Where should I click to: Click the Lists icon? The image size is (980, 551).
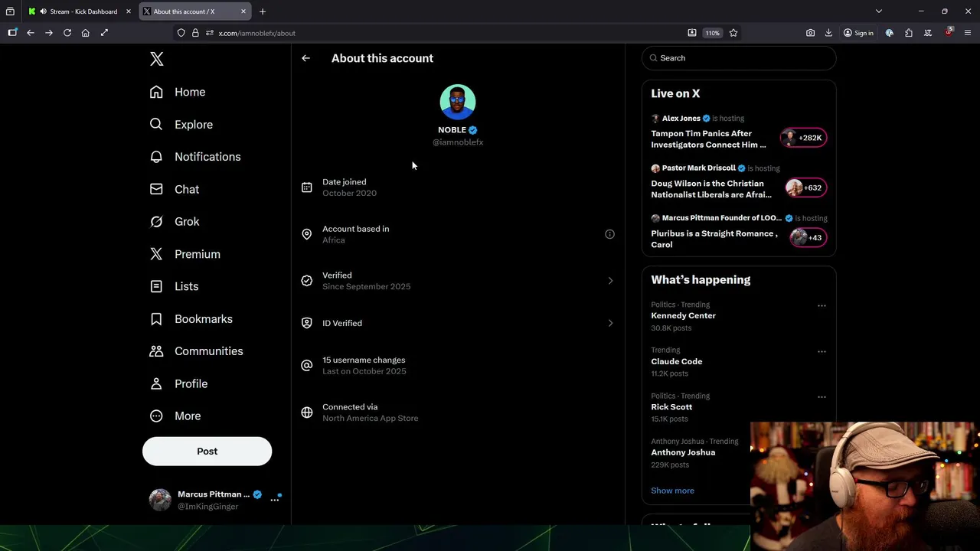[x=156, y=286]
